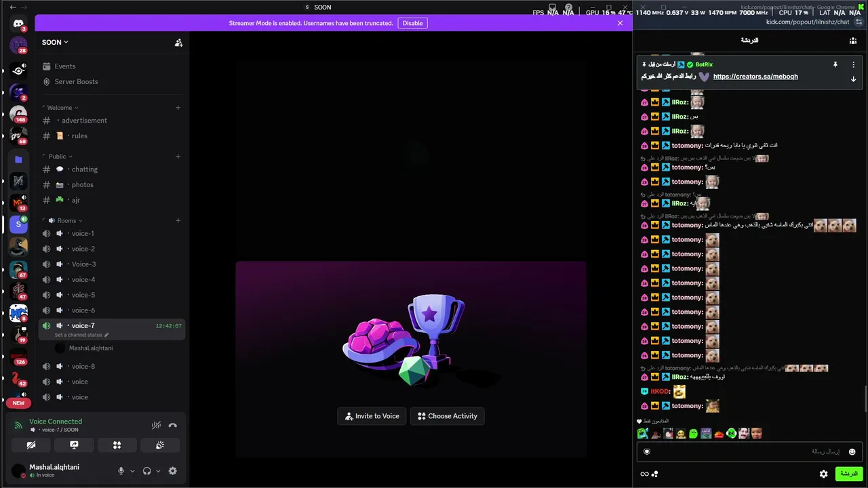The height and width of the screenshot is (488, 868).
Task: Open the photos channel
Action: (x=112, y=184)
